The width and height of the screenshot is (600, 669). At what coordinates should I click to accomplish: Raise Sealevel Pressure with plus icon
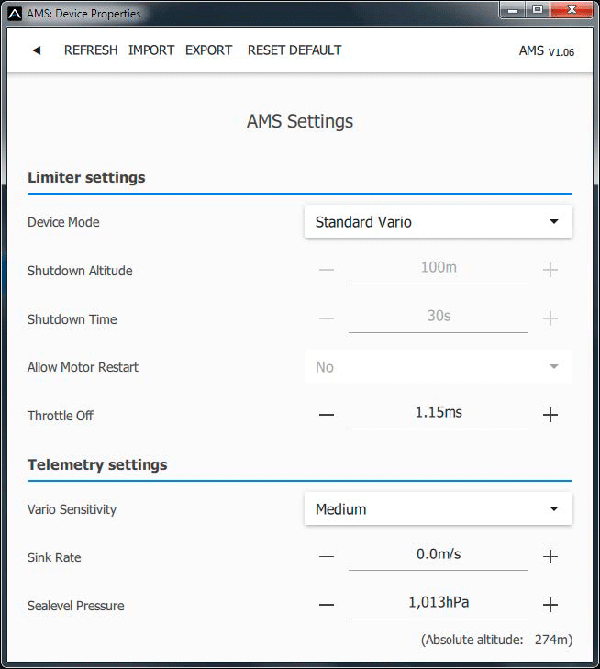point(550,605)
